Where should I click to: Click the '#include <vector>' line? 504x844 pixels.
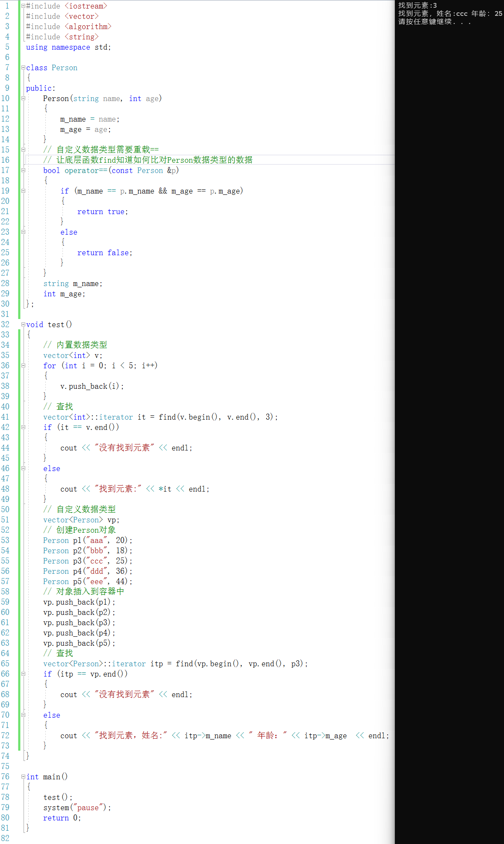pos(62,16)
